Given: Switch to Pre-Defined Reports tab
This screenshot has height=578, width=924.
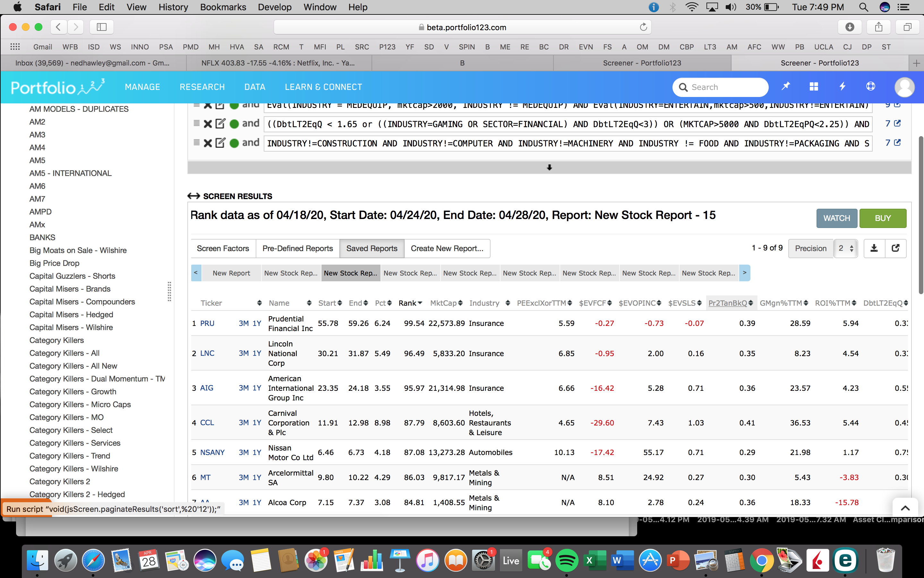Looking at the screenshot, I should (x=297, y=249).
